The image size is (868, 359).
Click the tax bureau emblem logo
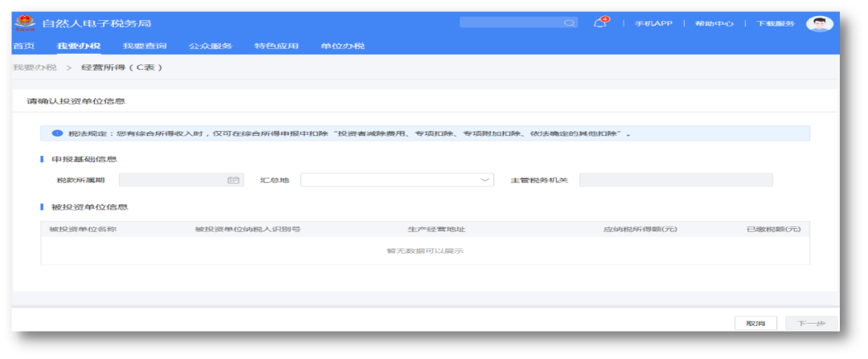click(x=26, y=23)
